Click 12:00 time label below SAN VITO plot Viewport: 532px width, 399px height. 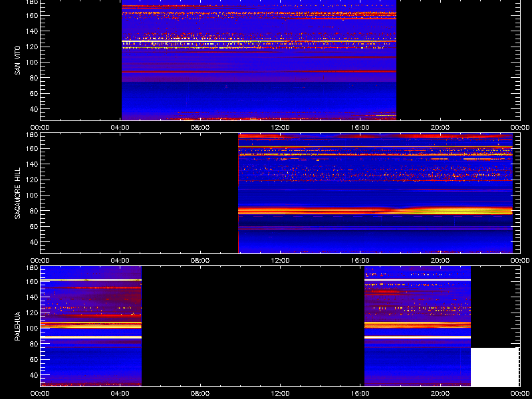[280, 128]
